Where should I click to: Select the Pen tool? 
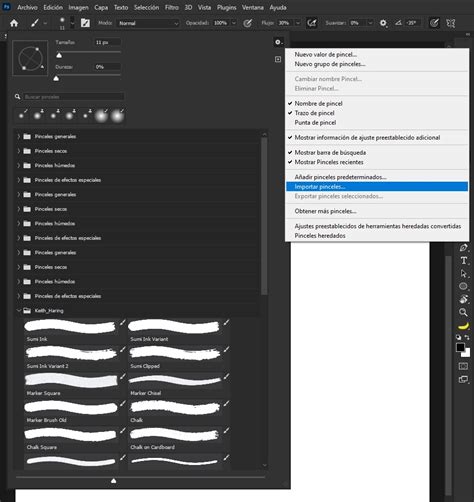coord(463,248)
